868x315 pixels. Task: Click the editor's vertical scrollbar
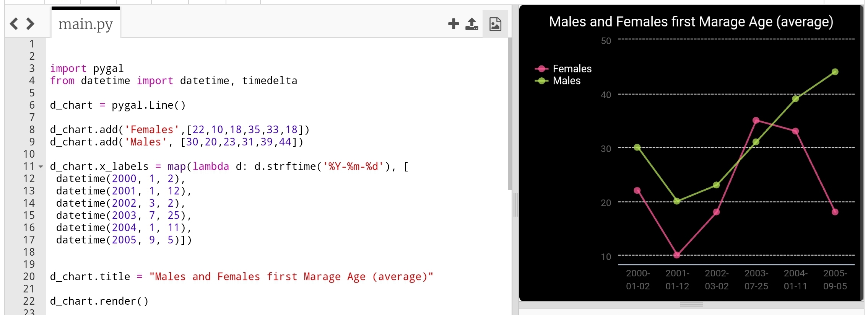(x=510, y=115)
